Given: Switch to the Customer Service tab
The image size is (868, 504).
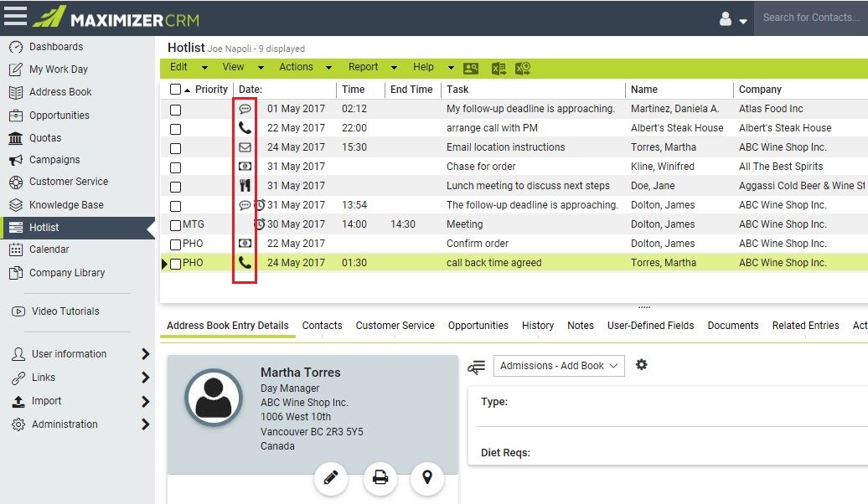Looking at the screenshot, I should [395, 326].
